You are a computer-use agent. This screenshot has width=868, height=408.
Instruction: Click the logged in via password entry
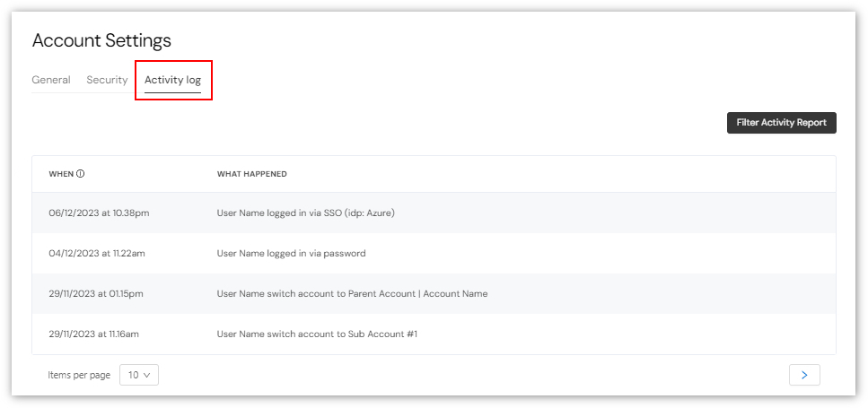click(x=291, y=253)
